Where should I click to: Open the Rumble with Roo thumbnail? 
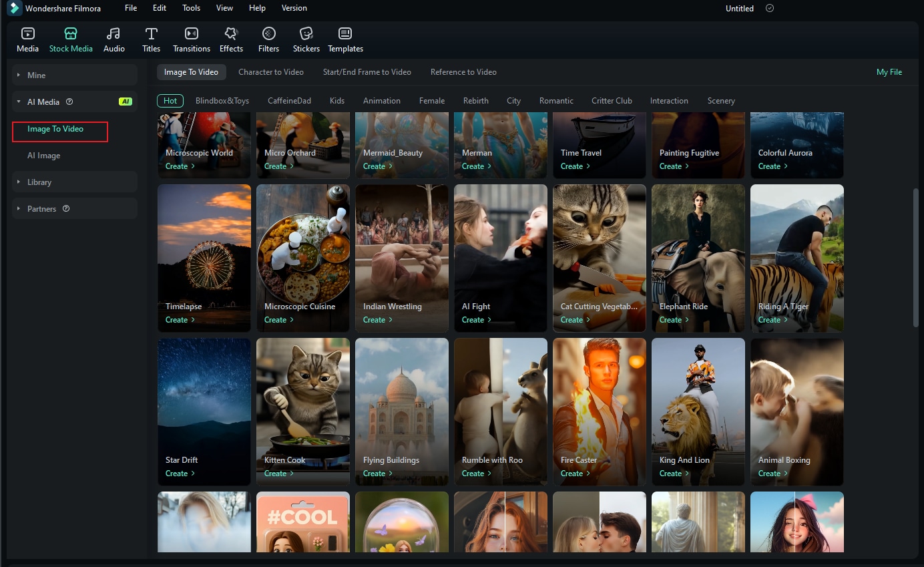point(501,412)
